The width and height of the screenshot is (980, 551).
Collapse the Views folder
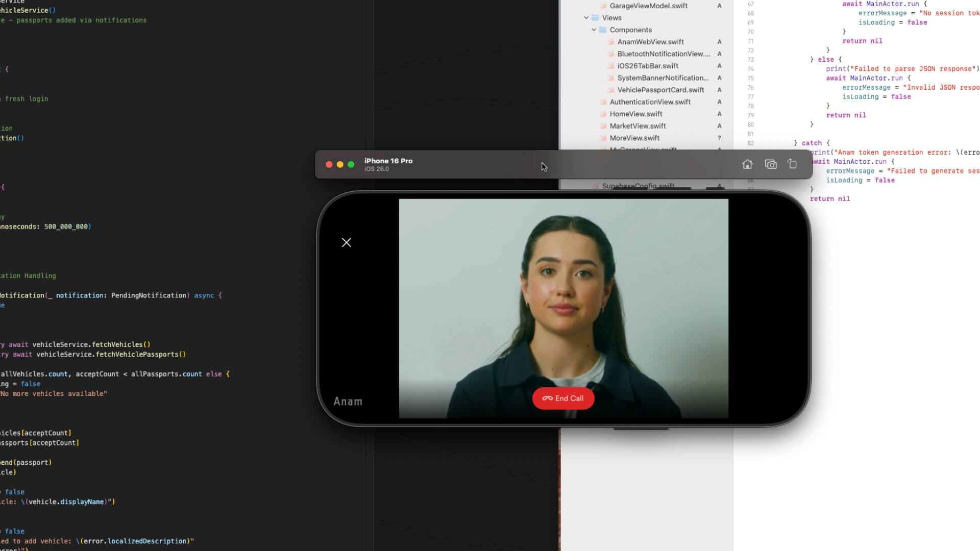(x=586, y=18)
